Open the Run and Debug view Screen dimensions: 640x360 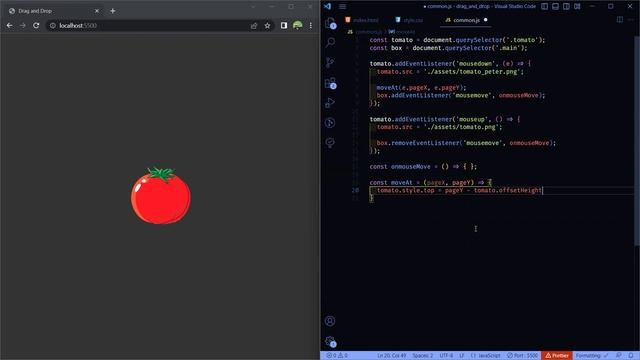(x=330, y=103)
